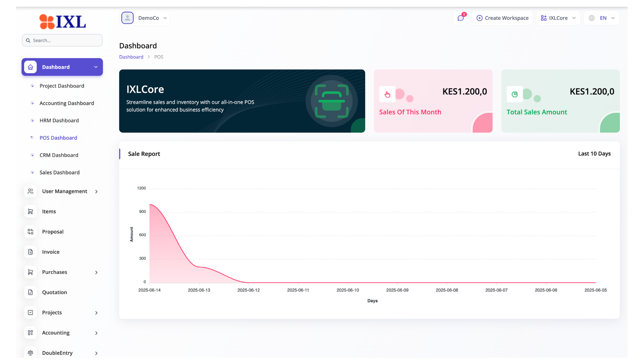Click the Sale Report heading
Screen dimensions: 644x362
pos(144,154)
